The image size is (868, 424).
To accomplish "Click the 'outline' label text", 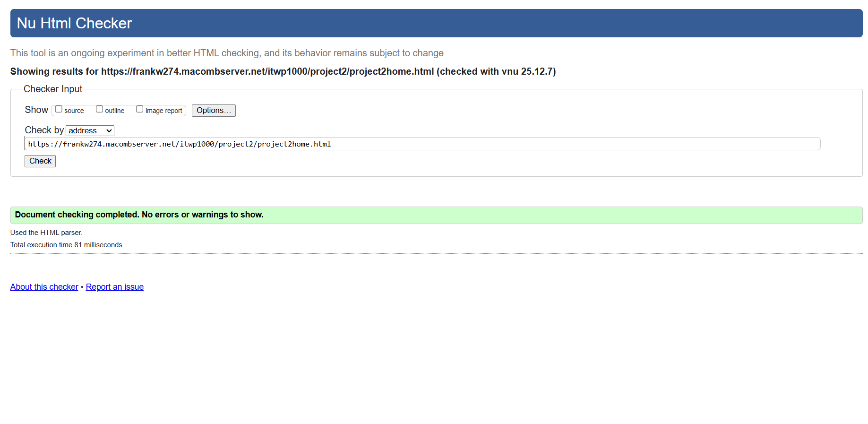I will (115, 111).
